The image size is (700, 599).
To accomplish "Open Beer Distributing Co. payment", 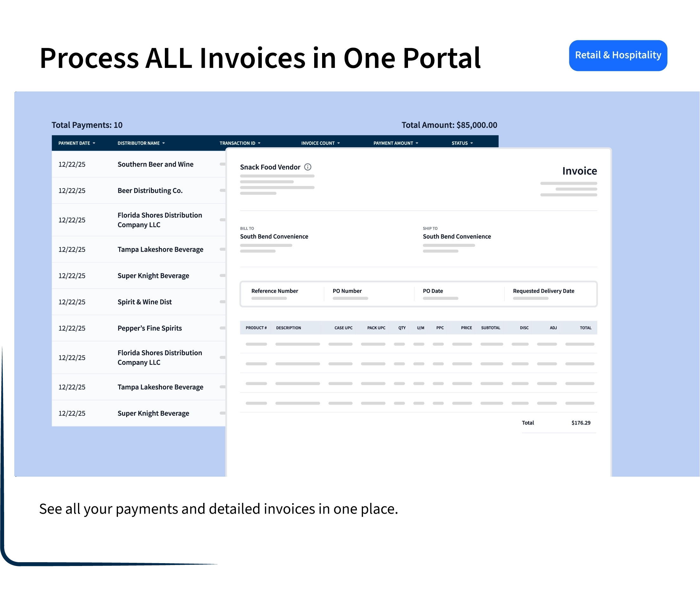I will click(150, 191).
